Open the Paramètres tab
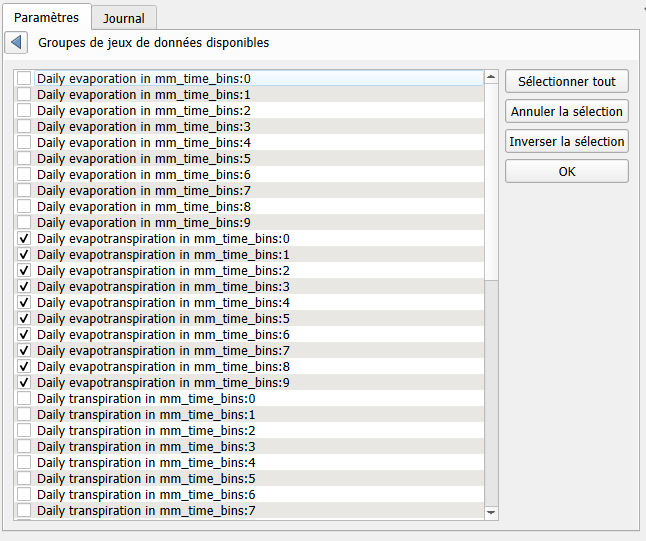Screen dimensions: 646x541 point(46,17)
